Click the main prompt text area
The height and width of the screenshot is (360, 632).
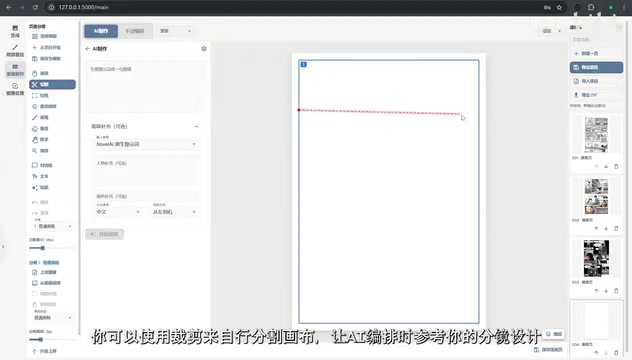146,86
